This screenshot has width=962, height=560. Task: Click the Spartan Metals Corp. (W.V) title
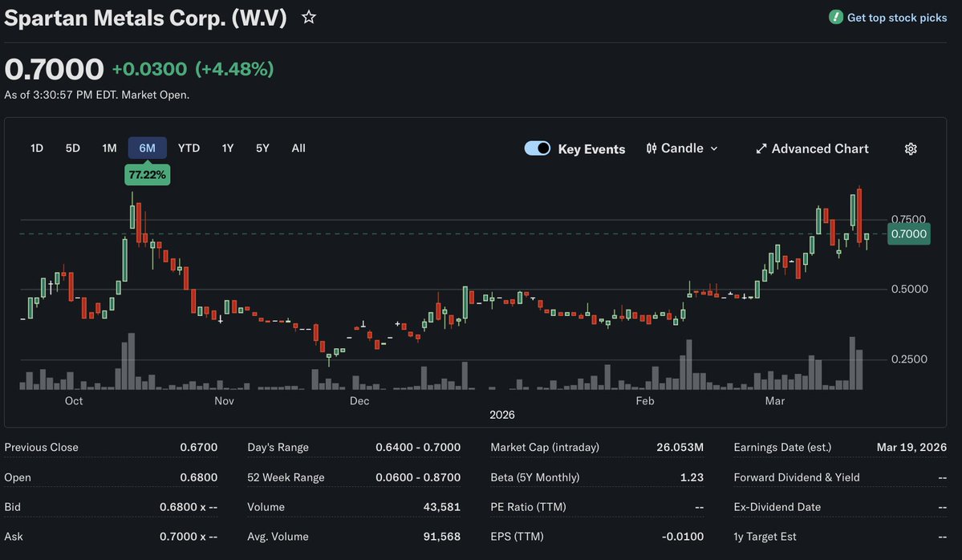point(145,18)
